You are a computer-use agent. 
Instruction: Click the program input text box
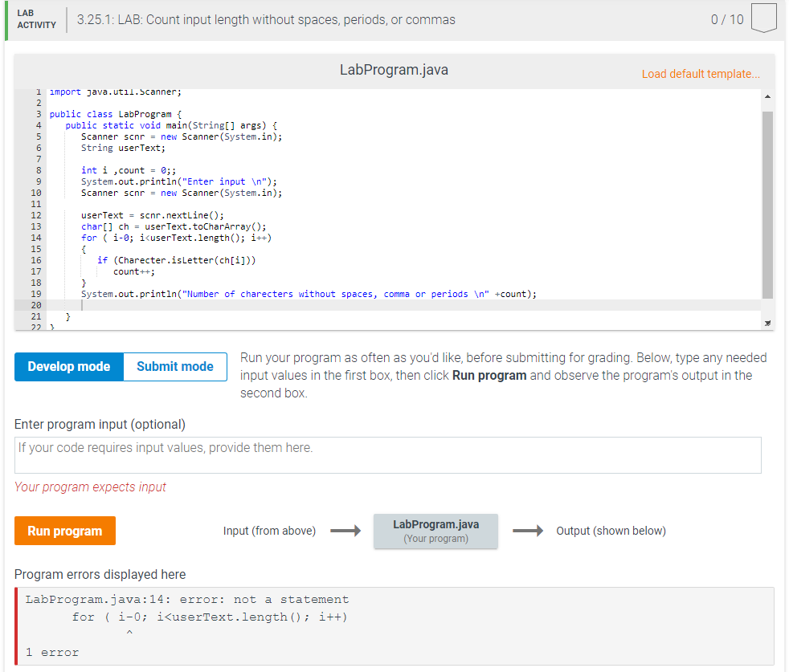388,454
